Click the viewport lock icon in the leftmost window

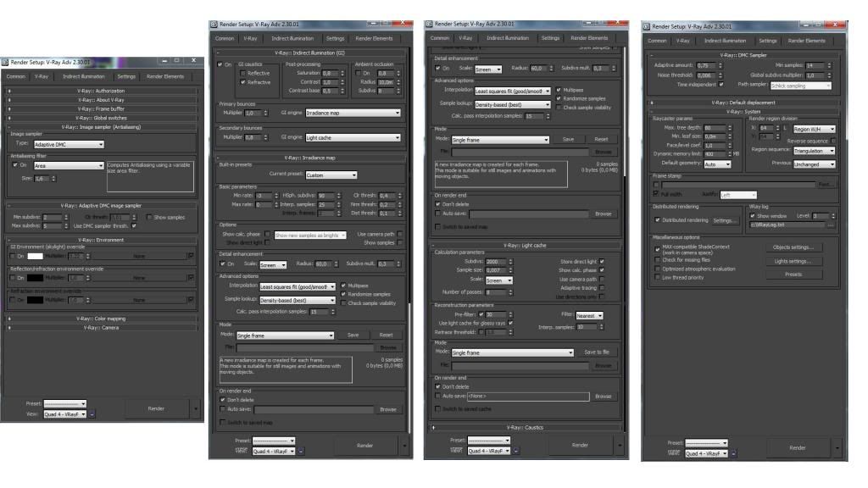pyautogui.click(x=92, y=413)
